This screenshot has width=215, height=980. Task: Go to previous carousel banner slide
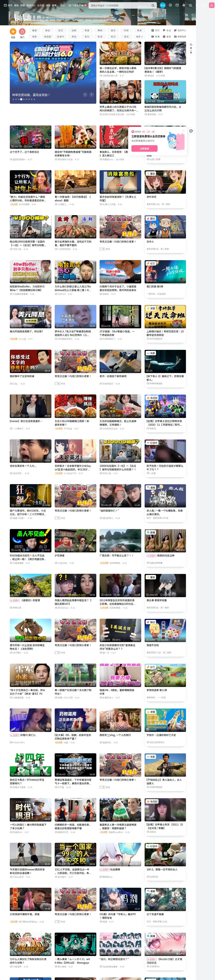tap(85, 94)
